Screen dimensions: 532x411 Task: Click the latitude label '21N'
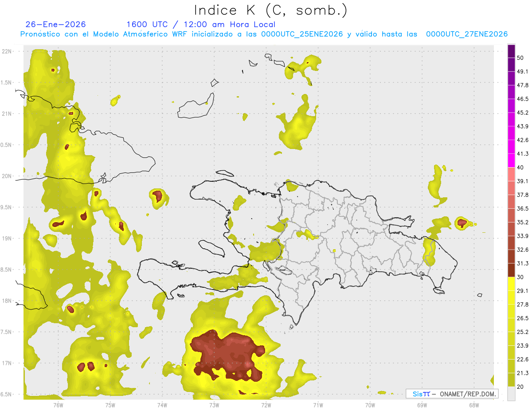tap(7, 114)
